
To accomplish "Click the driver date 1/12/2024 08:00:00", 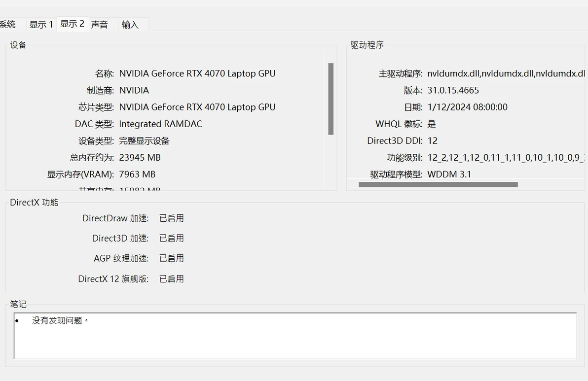I will [467, 107].
